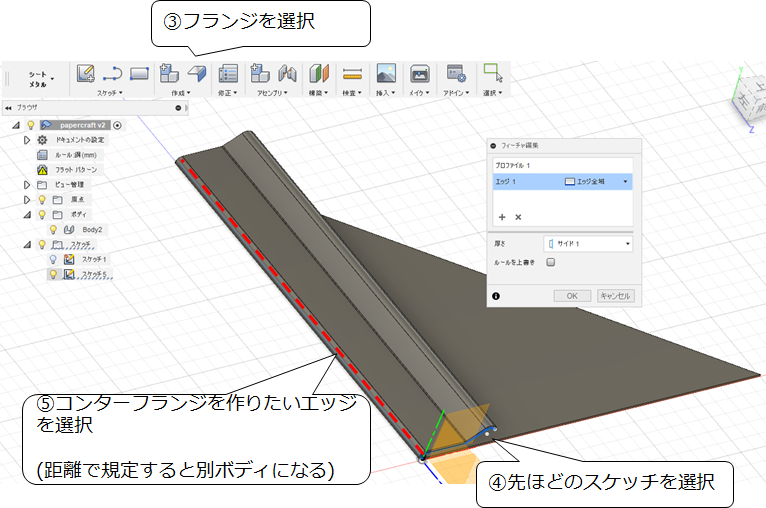
Task: Collapse the browser panel with double arrows
Action: pyautogui.click(x=8, y=108)
